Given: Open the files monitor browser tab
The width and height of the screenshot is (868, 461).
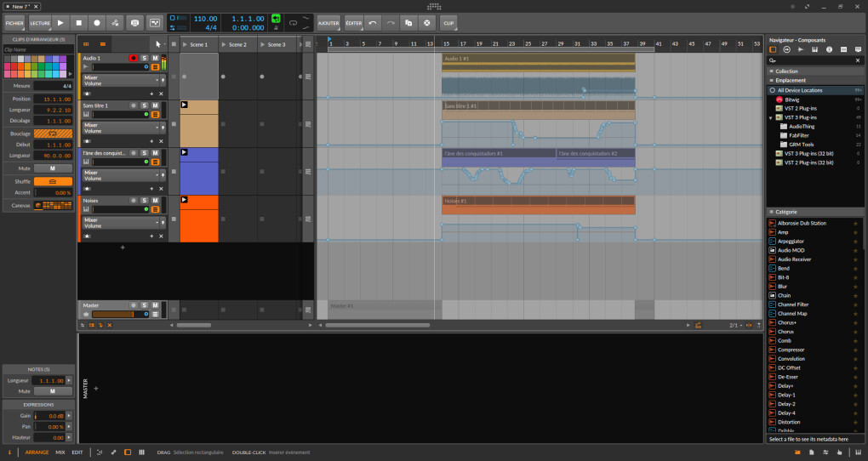Looking at the screenshot, I should coord(858,49).
